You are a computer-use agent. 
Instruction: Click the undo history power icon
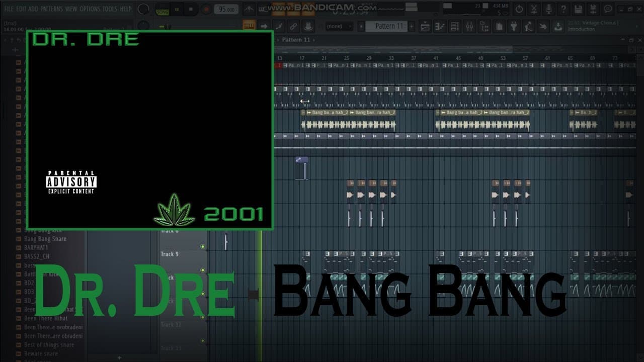coord(519,9)
